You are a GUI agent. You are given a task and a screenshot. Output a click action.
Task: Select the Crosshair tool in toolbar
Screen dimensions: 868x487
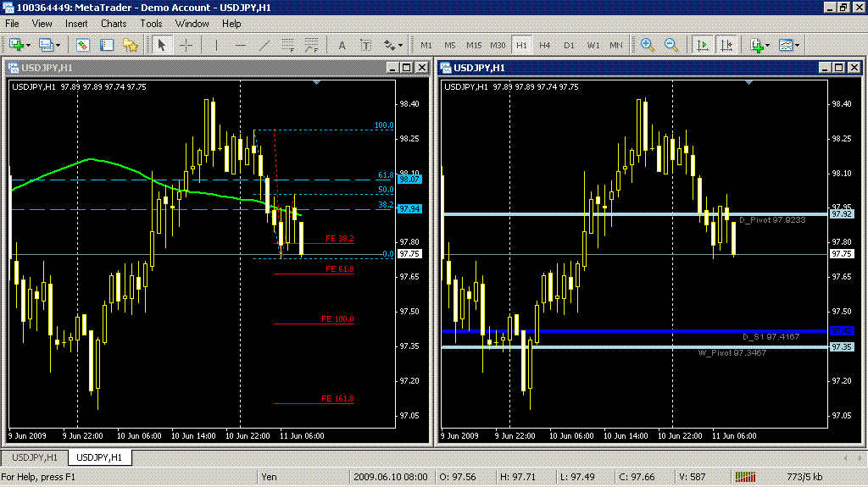pos(186,45)
